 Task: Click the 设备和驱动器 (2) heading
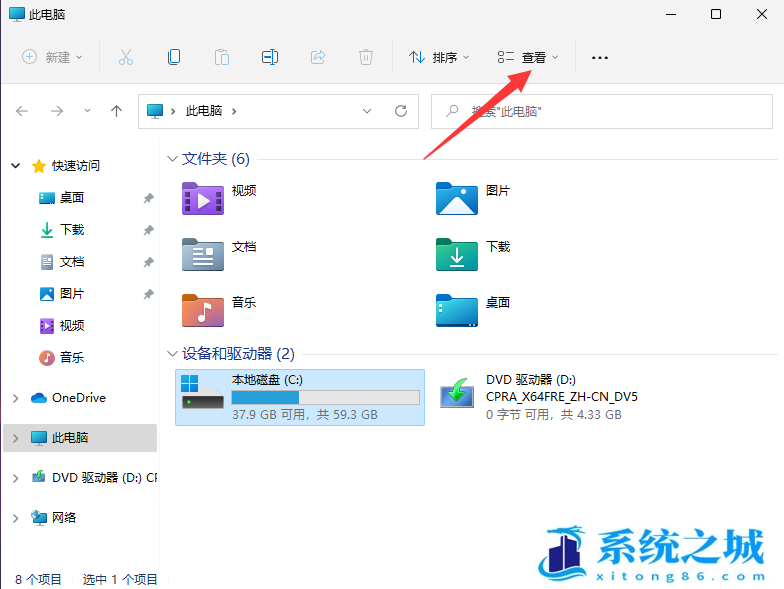tap(238, 354)
